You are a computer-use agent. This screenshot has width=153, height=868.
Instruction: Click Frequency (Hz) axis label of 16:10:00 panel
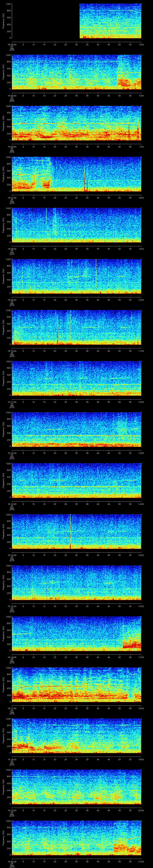[x=3, y=327]
